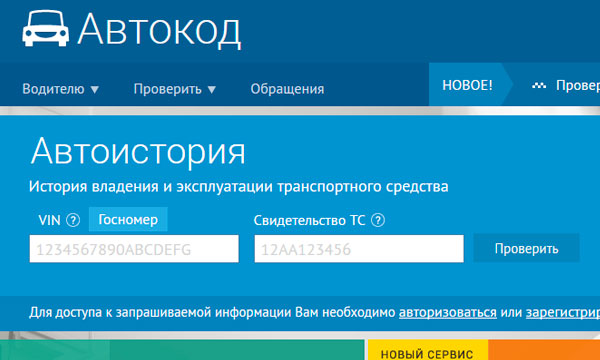Show VIN help question mark
This screenshot has width=600, height=360.
73,220
